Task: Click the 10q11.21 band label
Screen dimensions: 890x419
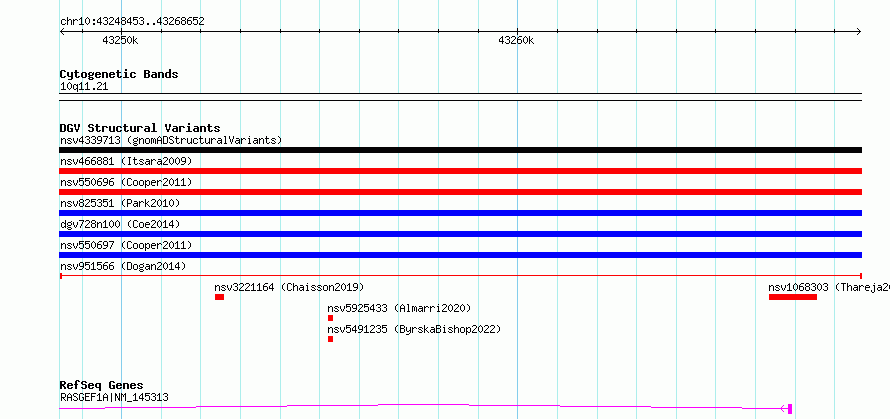Action: tap(83, 87)
